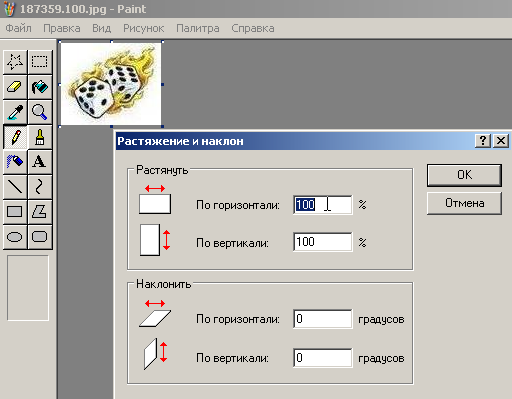The image size is (512, 399).
Task: Click the Отмена button
Action: (464, 203)
